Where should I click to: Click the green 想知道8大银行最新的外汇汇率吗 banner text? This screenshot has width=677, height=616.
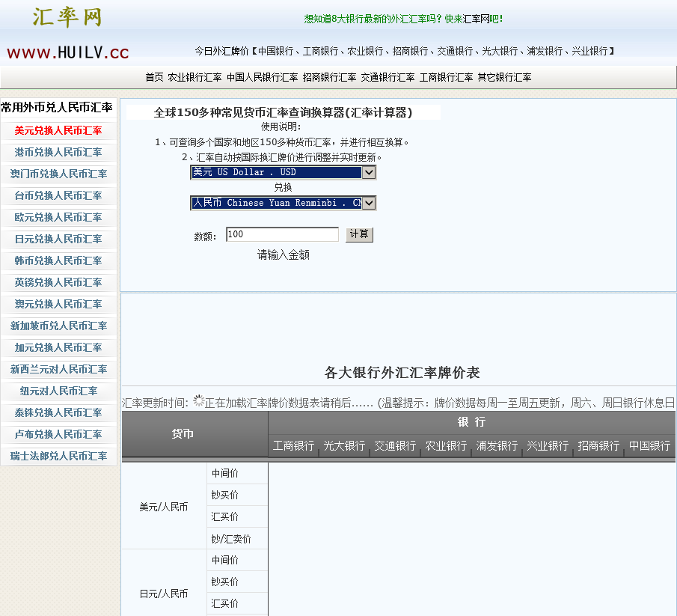pos(403,19)
